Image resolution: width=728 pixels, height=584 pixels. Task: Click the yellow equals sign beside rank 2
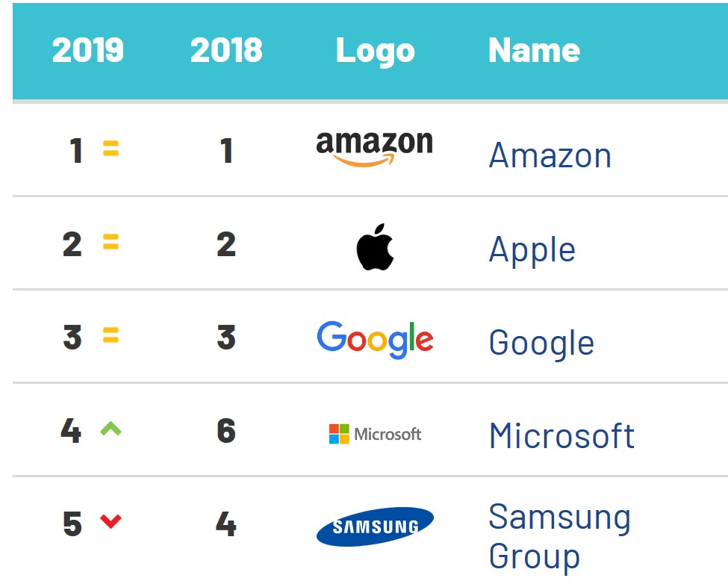click(x=111, y=243)
